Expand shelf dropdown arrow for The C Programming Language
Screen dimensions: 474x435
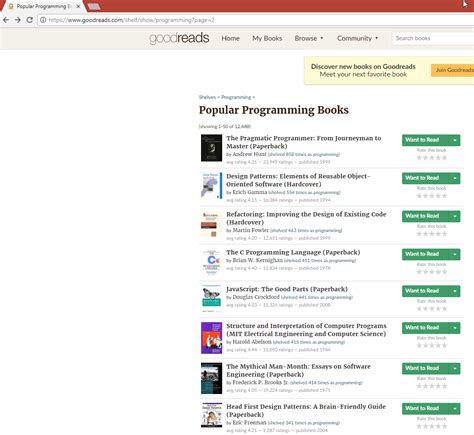(x=455, y=254)
